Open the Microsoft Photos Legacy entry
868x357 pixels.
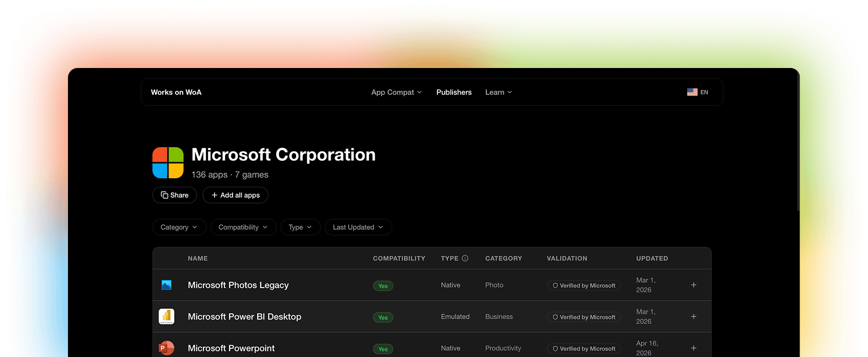click(x=238, y=285)
